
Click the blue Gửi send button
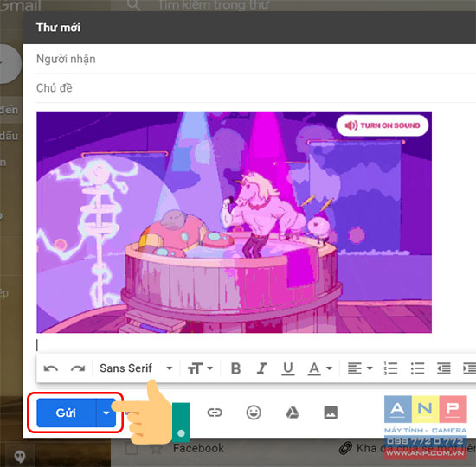tap(66, 413)
